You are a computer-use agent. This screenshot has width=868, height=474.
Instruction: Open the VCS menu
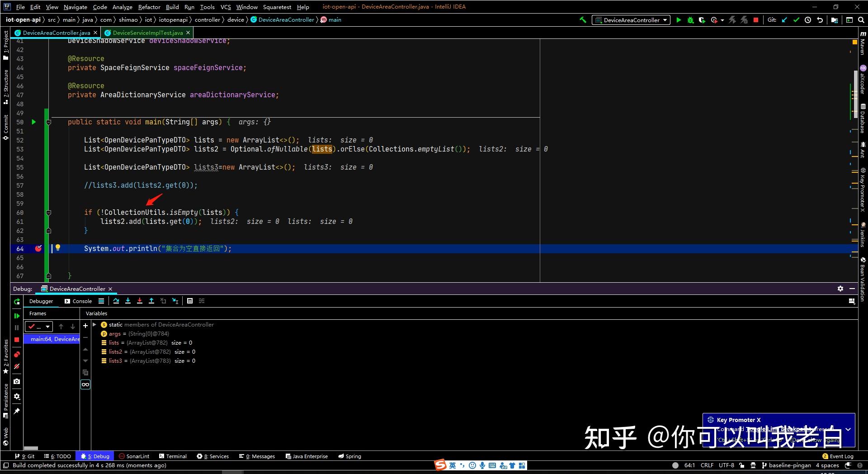(226, 7)
